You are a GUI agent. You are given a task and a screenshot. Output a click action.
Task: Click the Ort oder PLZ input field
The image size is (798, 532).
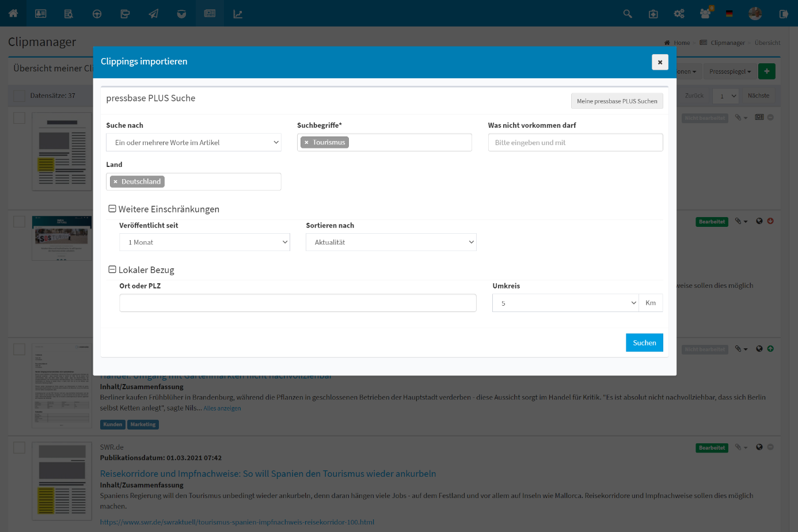(x=298, y=303)
